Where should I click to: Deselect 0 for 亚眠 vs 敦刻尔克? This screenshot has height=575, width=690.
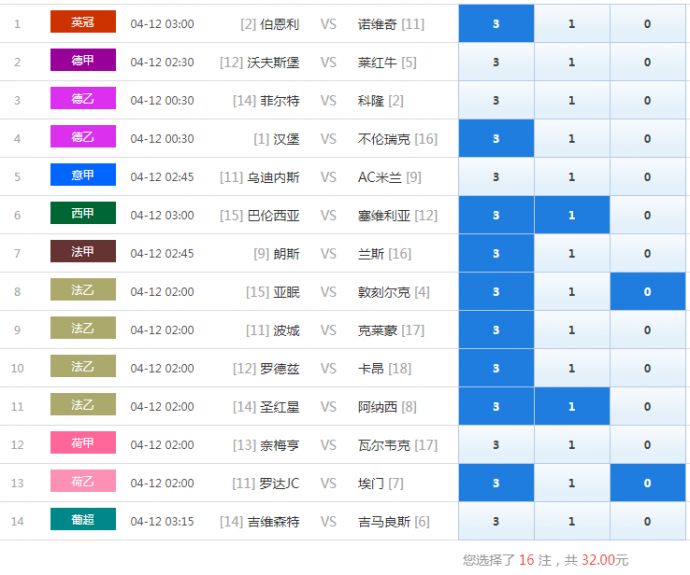pos(648,292)
